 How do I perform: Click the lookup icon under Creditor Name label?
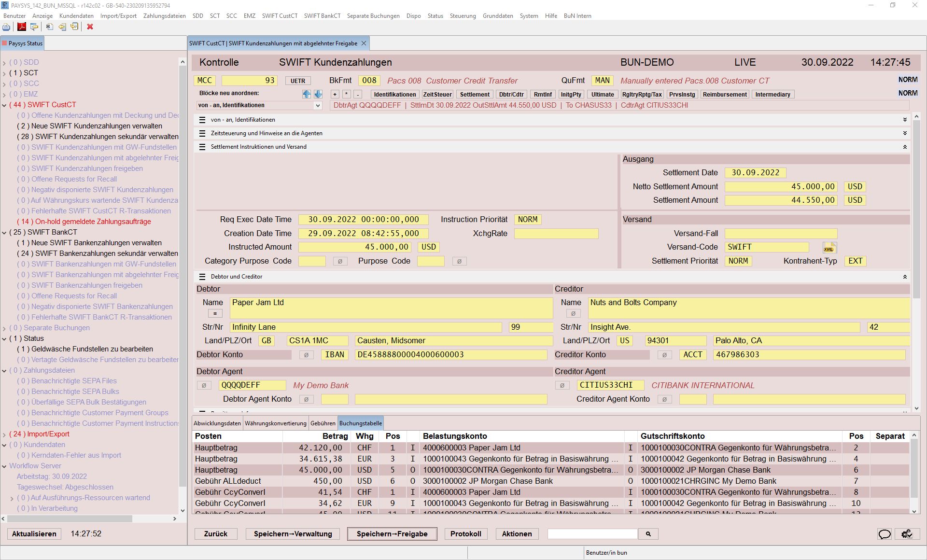573,313
